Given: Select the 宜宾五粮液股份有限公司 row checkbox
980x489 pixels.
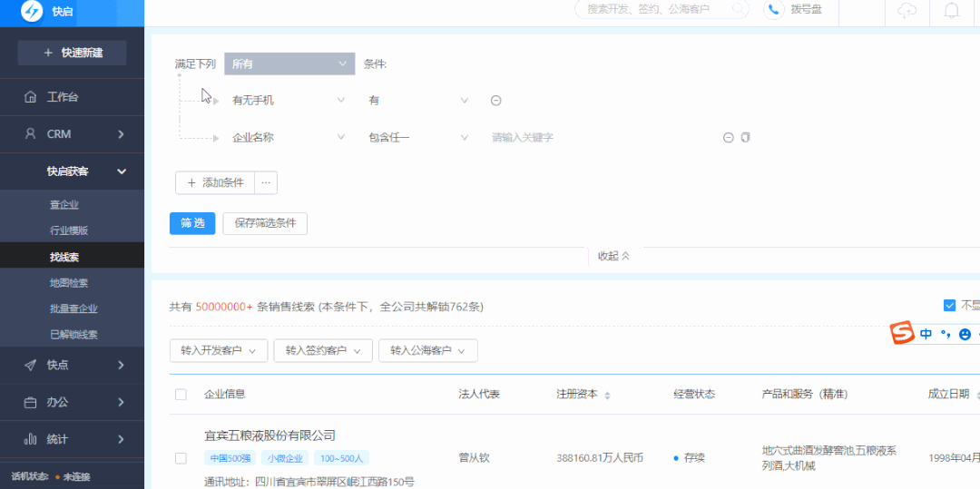Looking at the screenshot, I should (181, 458).
